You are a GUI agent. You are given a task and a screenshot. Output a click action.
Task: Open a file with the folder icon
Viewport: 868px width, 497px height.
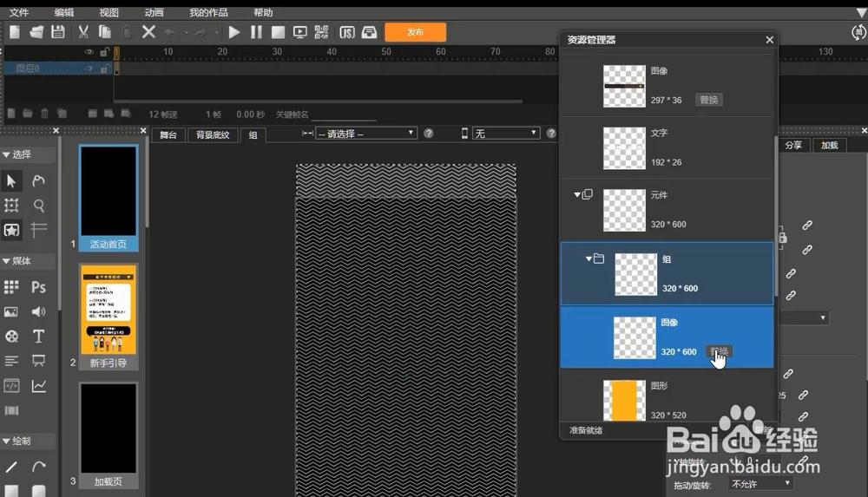coord(36,32)
